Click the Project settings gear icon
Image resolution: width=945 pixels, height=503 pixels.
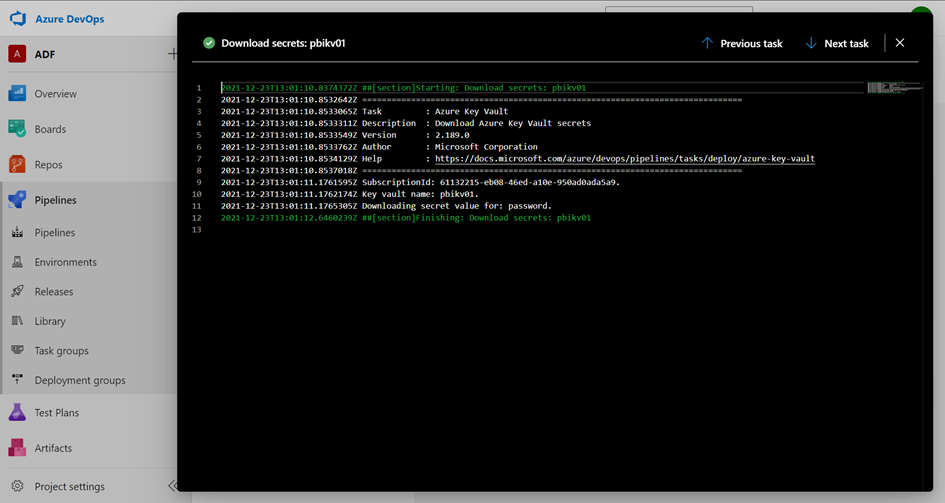click(x=17, y=486)
